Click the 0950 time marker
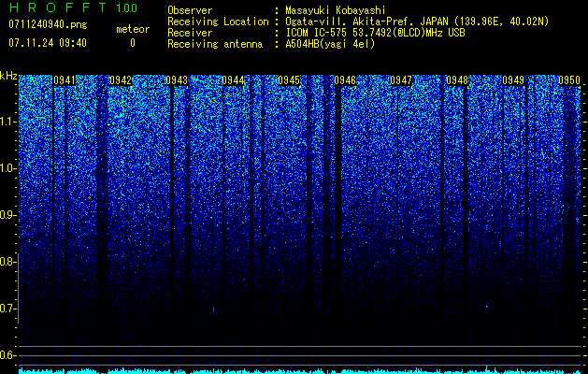The image size is (588, 374). [x=569, y=80]
